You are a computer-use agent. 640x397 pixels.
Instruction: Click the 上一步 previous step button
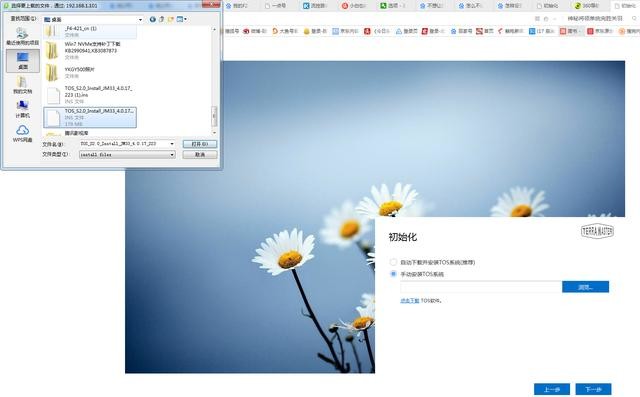point(552,389)
